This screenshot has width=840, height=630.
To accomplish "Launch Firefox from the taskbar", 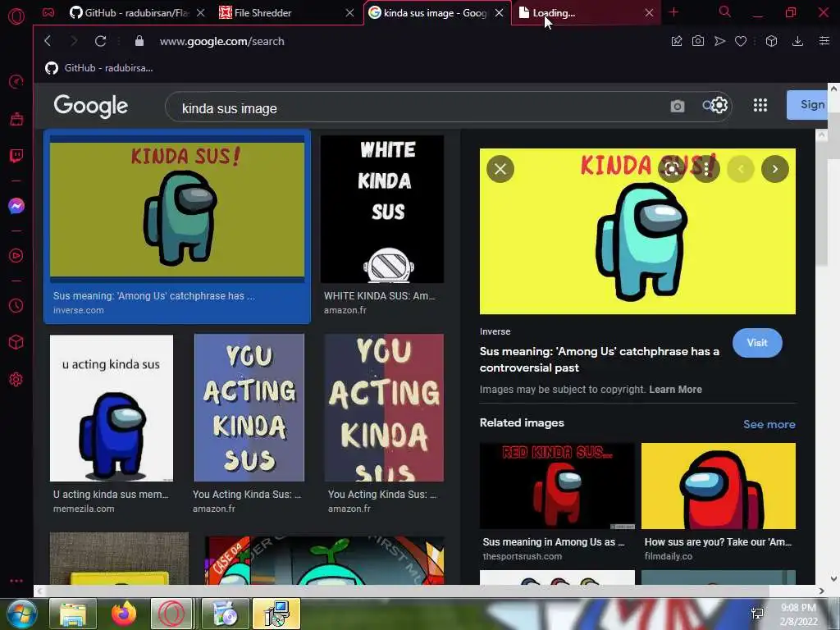I will (124, 614).
